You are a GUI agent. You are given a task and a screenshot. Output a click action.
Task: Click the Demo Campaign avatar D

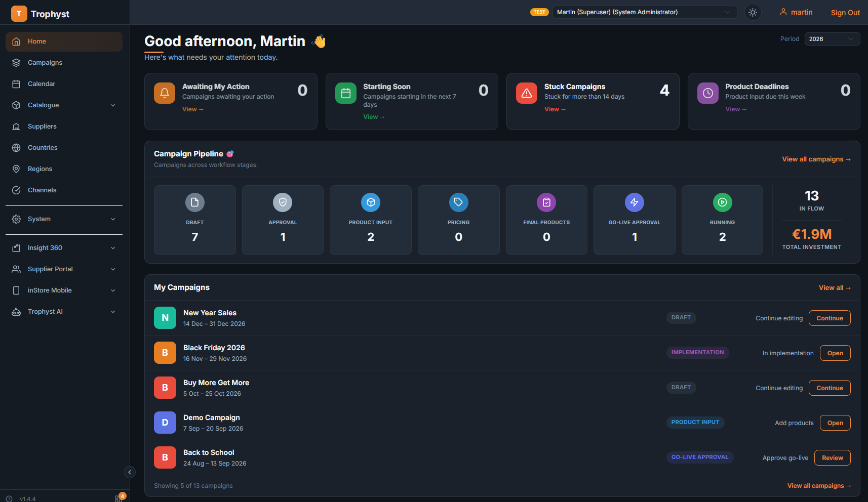coord(165,423)
